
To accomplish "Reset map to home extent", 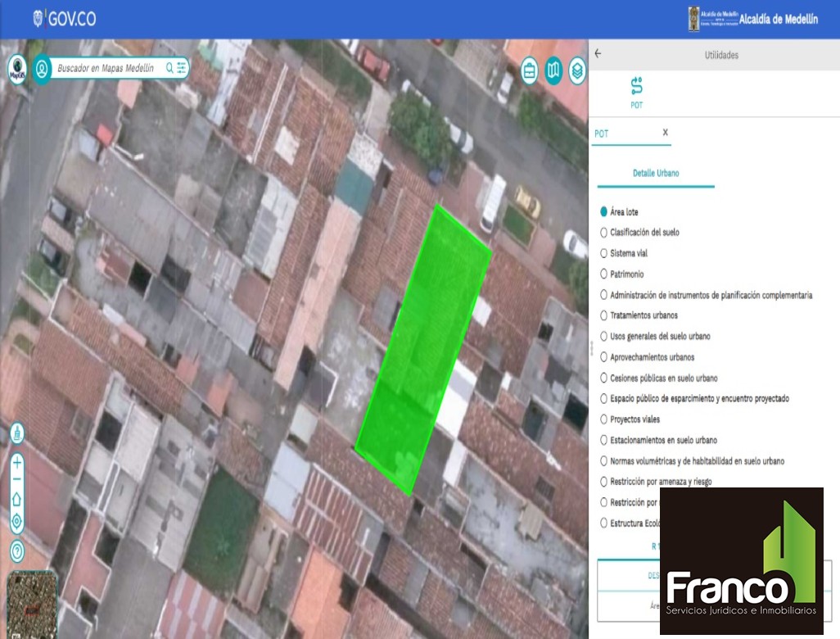I will click(x=17, y=499).
